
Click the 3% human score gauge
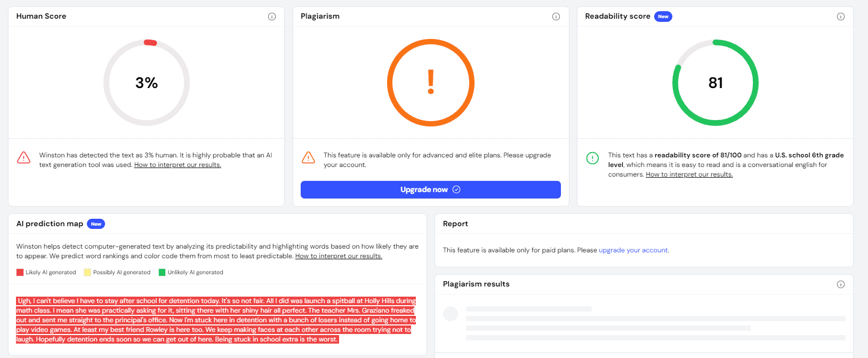point(147,83)
